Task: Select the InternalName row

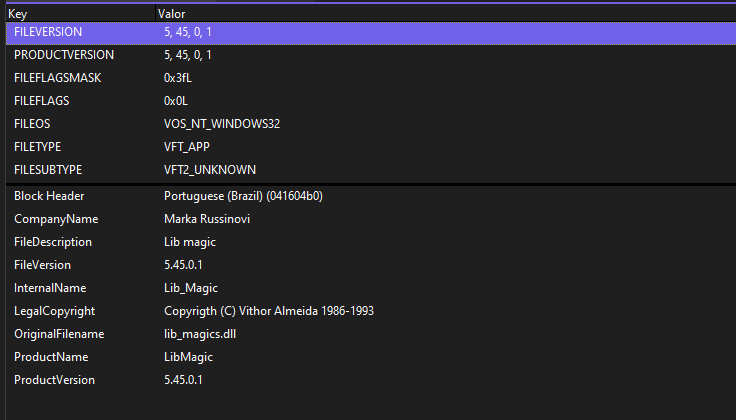Action: coord(50,288)
